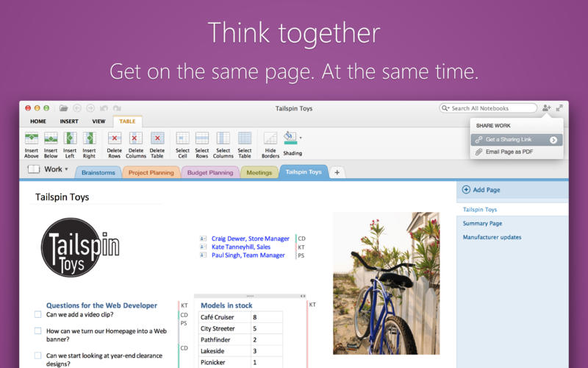Click the City Streeter table cell
588x368 pixels.
pyautogui.click(x=225, y=328)
